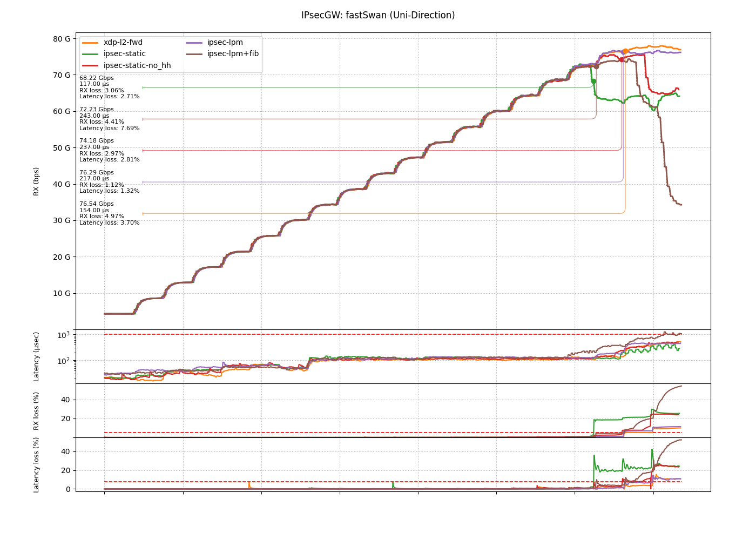Select the ipsec-lpm+fib legend entry

click(222, 54)
